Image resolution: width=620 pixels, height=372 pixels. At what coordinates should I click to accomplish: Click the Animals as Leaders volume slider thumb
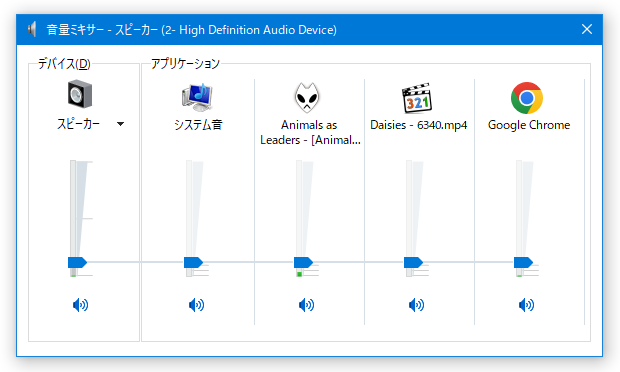click(x=303, y=262)
